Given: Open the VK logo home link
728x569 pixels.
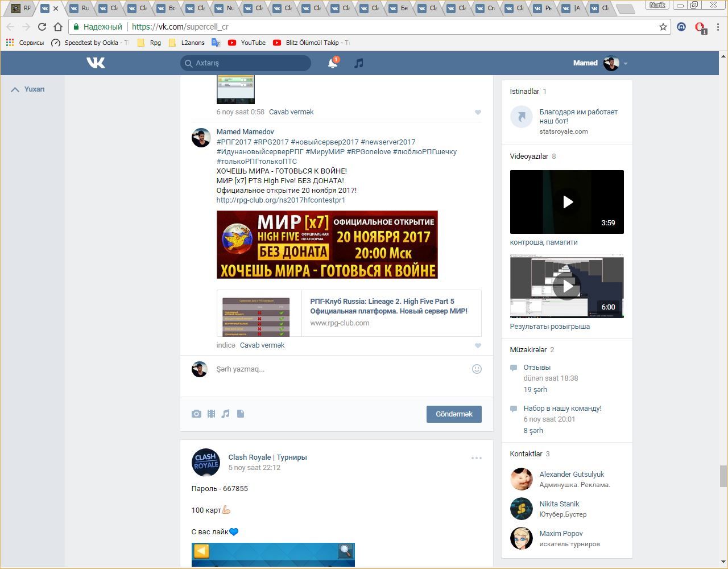Looking at the screenshot, I should pyautogui.click(x=96, y=63).
